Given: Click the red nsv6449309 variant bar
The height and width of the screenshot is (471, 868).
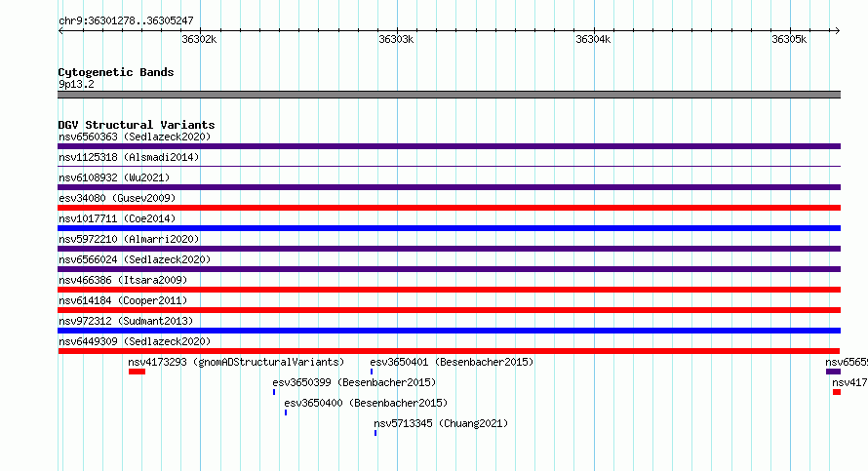Looking at the screenshot, I should (449, 351).
